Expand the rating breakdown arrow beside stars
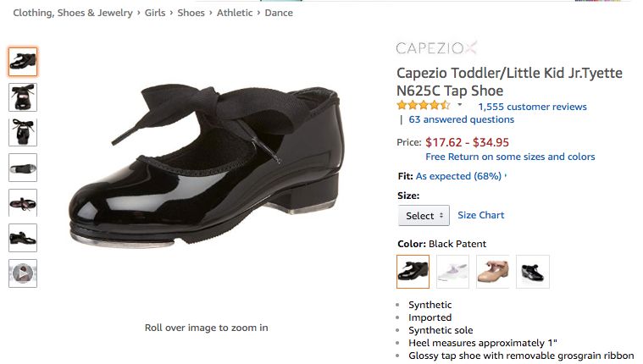 pos(460,106)
